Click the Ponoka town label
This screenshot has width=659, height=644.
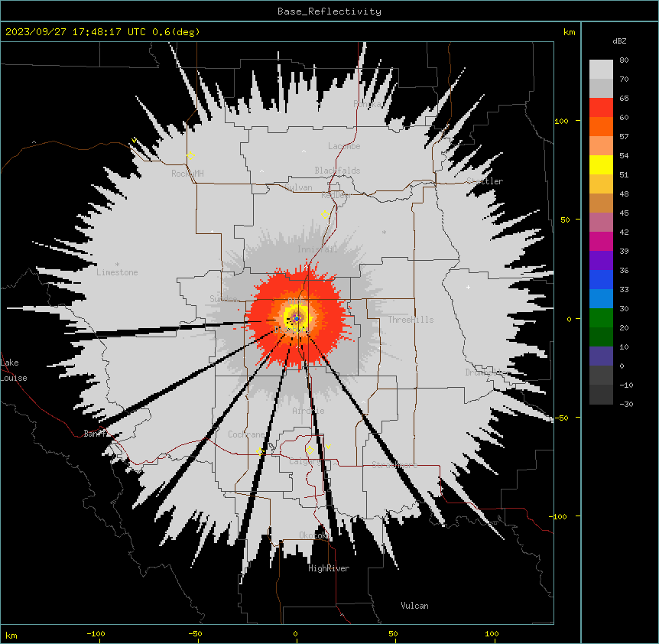(367, 104)
